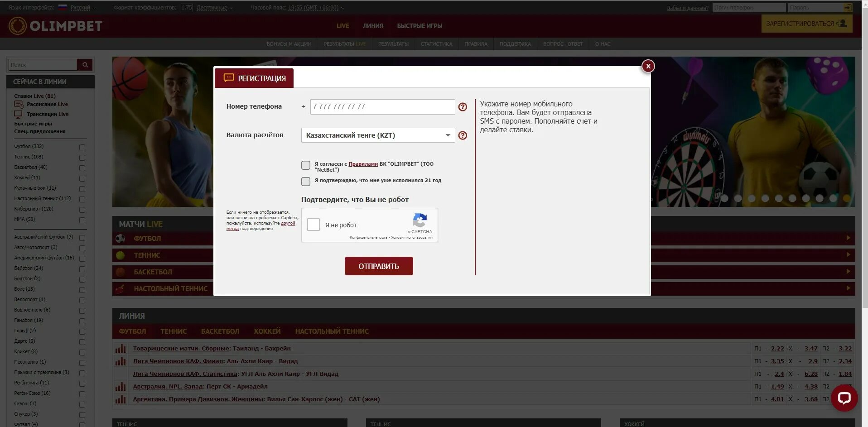868x427 pixels.
Task: Click stats icon for Перт СК - Армадейл match
Action: pos(121,387)
